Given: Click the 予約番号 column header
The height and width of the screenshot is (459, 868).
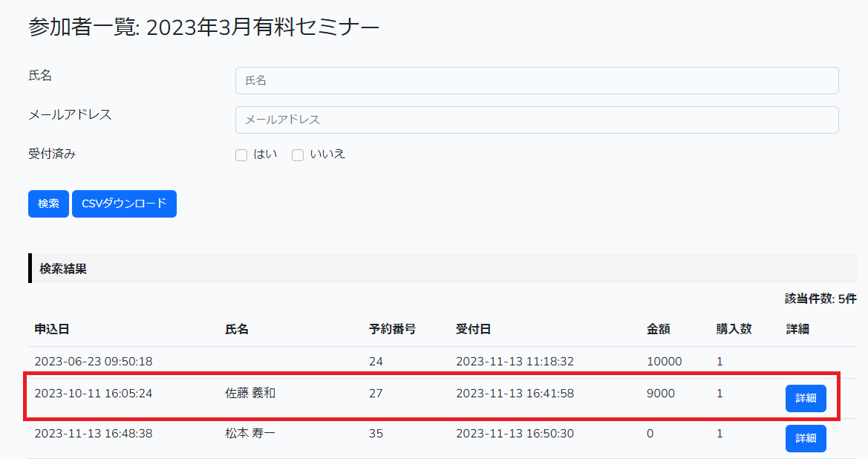Looking at the screenshot, I should pyautogui.click(x=393, y=329).
